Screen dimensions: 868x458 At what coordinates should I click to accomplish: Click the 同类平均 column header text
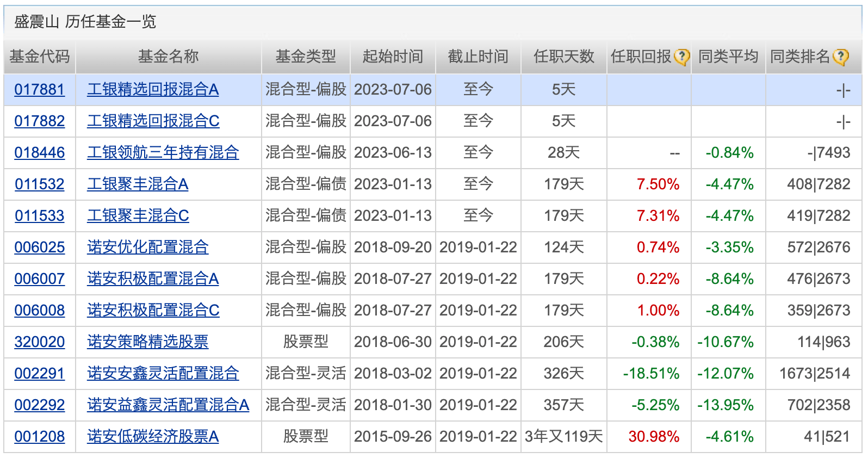728,57
